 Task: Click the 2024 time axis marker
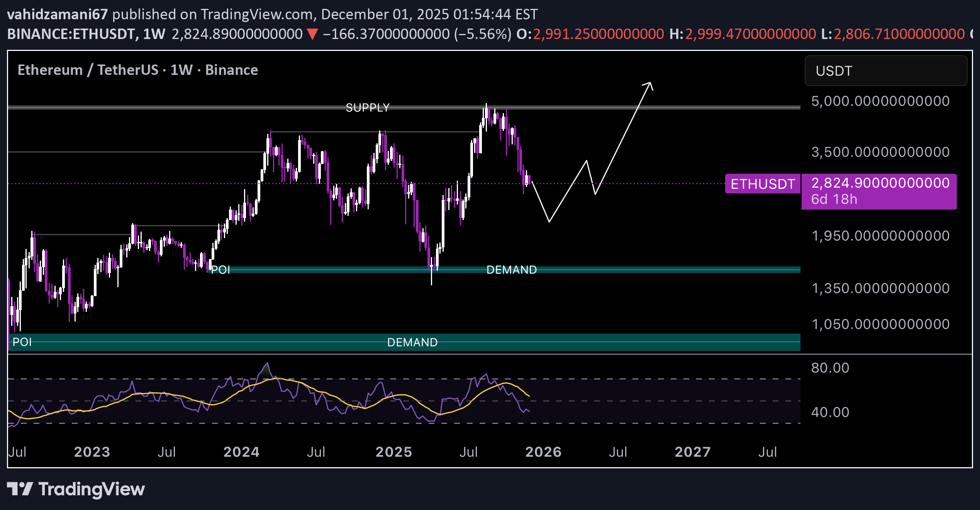pyautogui.click(x=241, y=452)
